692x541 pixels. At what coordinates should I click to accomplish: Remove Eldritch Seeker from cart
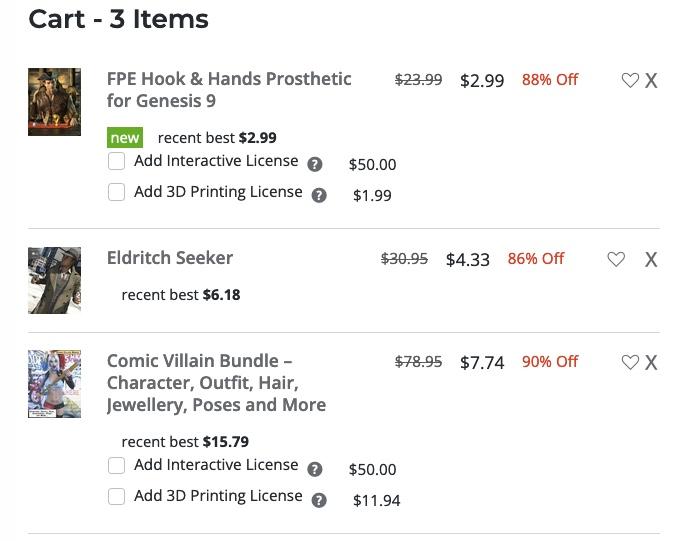coord(651,260)
